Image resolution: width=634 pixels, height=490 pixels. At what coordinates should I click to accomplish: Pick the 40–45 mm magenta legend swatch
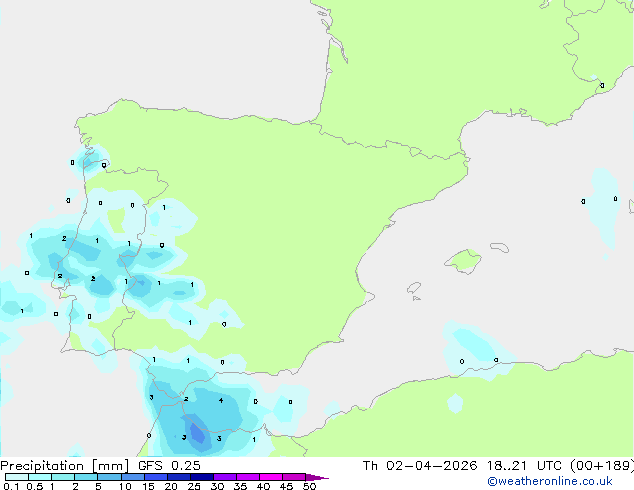pyautogui.click(x=271, y=477)
